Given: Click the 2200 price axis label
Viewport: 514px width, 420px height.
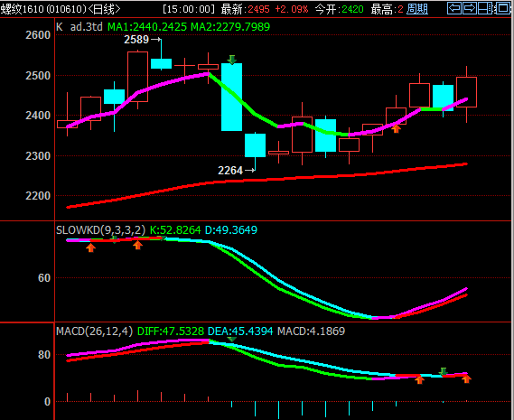Looking at the screenshot, I should 38,196.
